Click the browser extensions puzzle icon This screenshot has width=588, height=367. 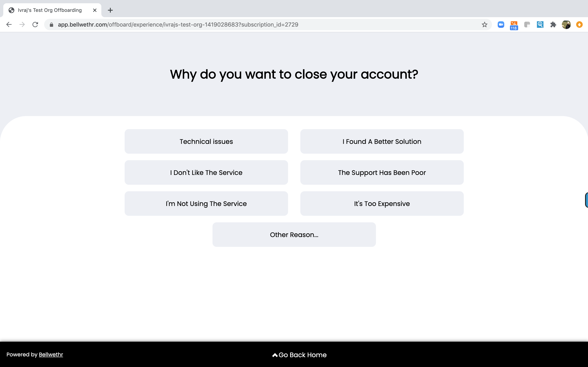[x=553, y=25]
